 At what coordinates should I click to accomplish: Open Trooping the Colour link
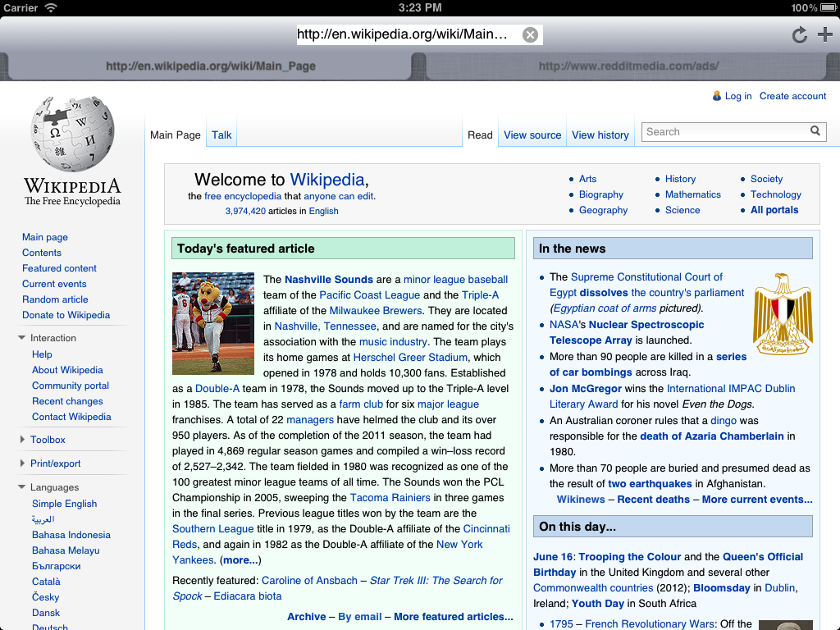[x=629, y=557]
